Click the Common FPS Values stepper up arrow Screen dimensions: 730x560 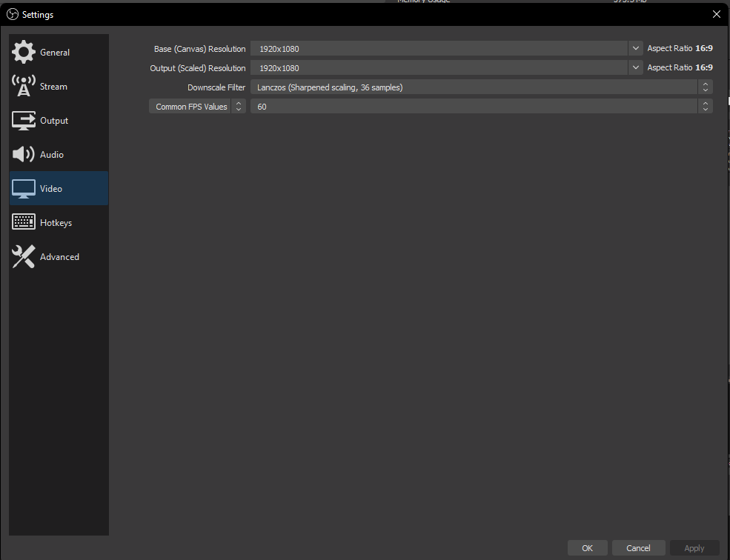click(x=238, y=103)
